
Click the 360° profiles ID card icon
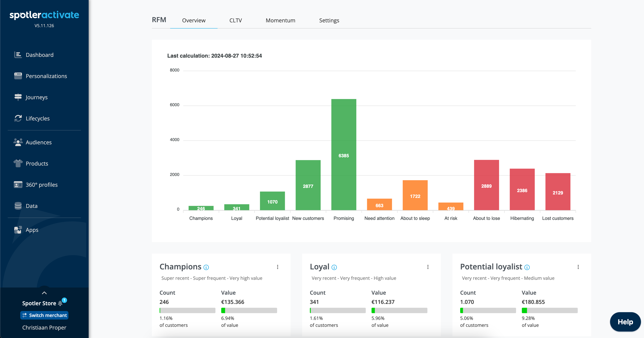coord(18,185)
